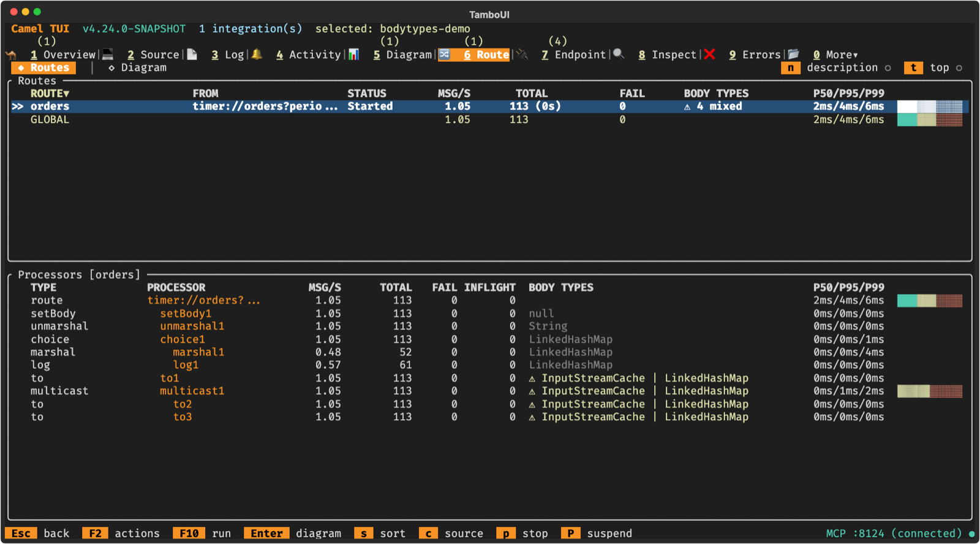Click the 'p' stop shortcut button

click(x=522, y=534)
